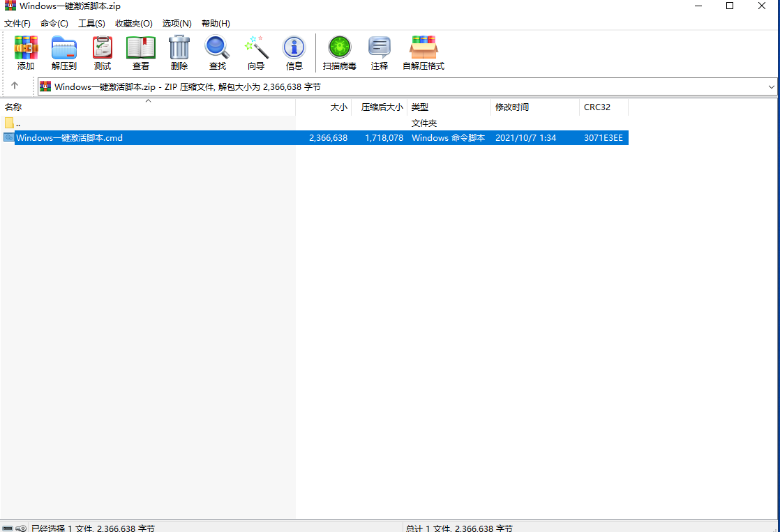Click the drive icon in status bar
Viewport: 780px width, 532px height.
[8, 528]
